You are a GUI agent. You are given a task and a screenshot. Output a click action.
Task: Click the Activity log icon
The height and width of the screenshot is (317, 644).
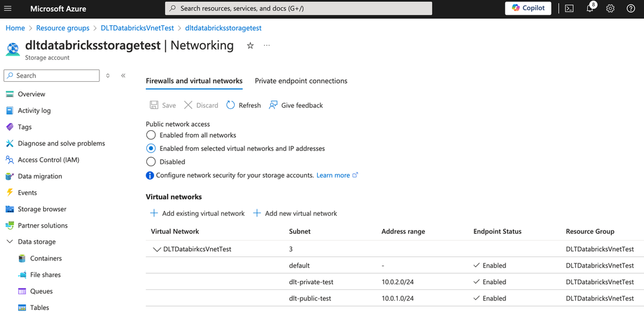click(10, 110)
